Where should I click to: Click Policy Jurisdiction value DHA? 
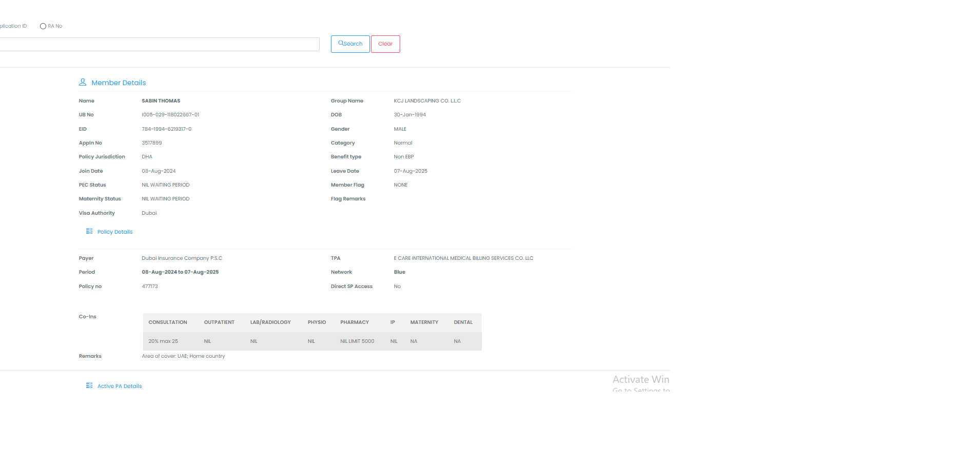click(147, 157)
